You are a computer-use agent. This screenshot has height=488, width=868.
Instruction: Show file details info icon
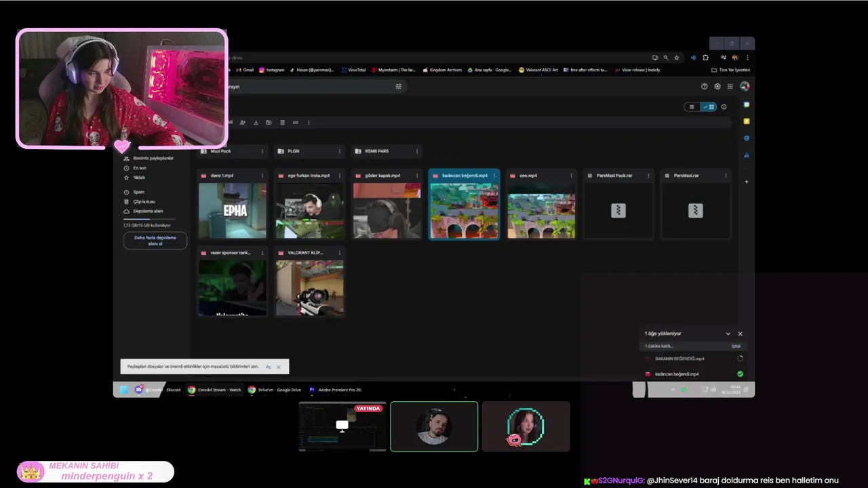point(724,107)
